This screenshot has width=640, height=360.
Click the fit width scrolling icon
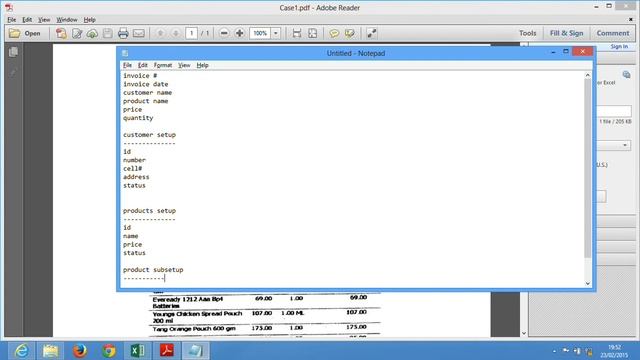tap(297, 33)
